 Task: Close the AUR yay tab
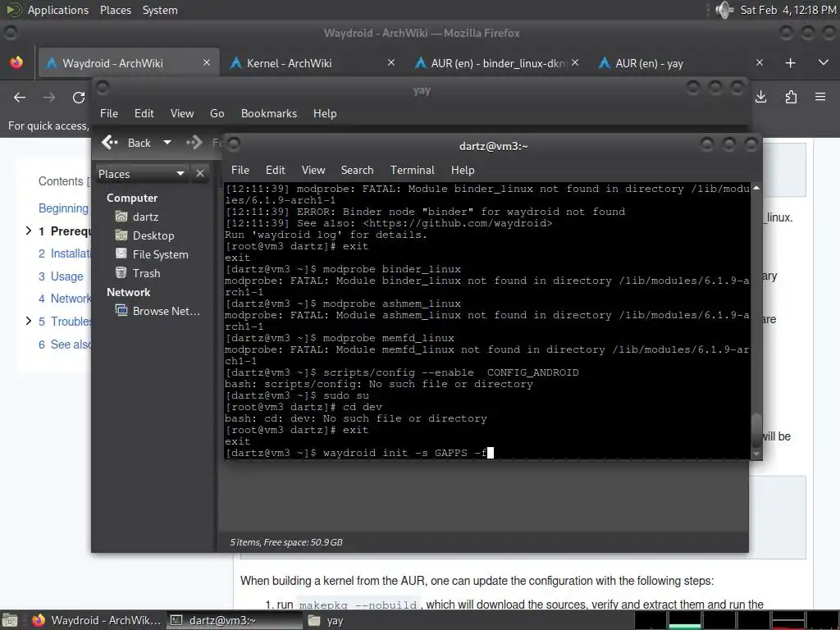pyautogui.click(x=760, y=62)
